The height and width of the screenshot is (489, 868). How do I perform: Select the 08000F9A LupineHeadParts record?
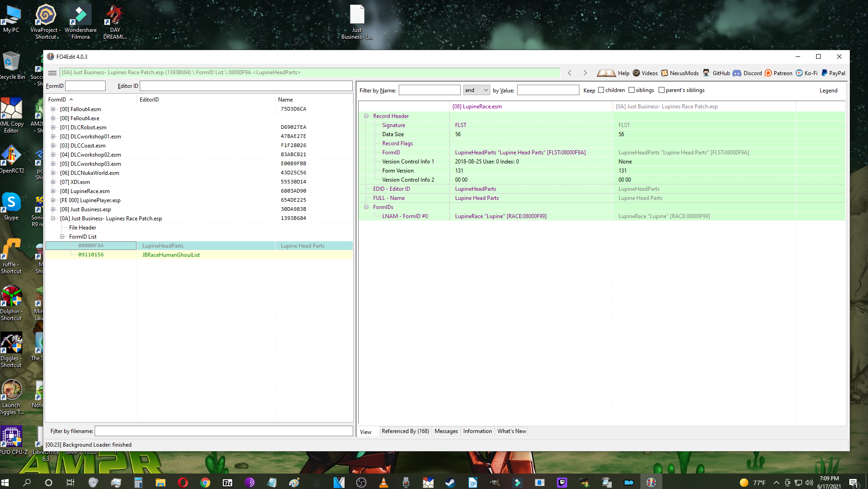(x=199, y=246)
